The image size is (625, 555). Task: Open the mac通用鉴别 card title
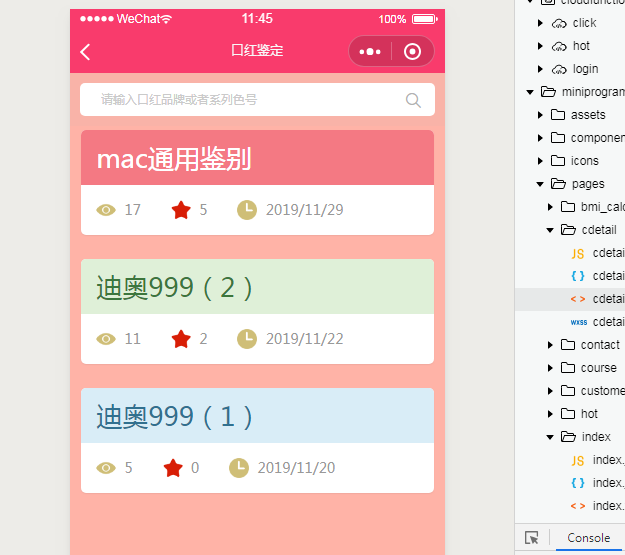tap(174, 159)
